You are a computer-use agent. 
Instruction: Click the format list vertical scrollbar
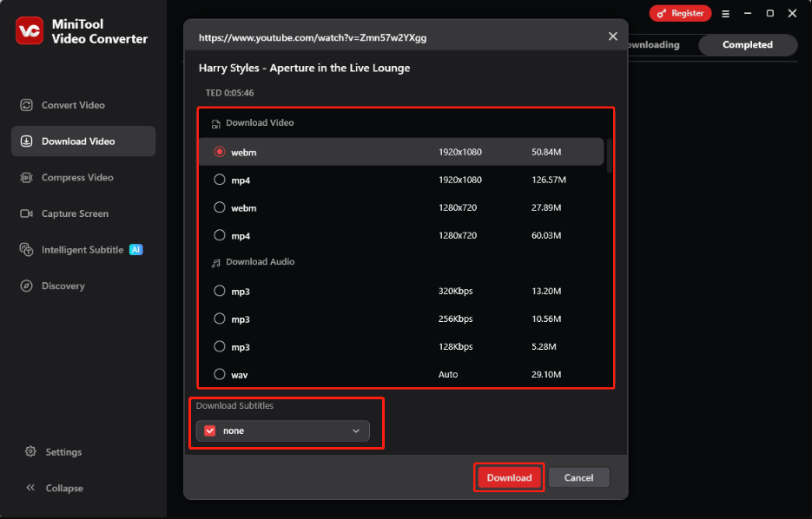coord(610,155)
